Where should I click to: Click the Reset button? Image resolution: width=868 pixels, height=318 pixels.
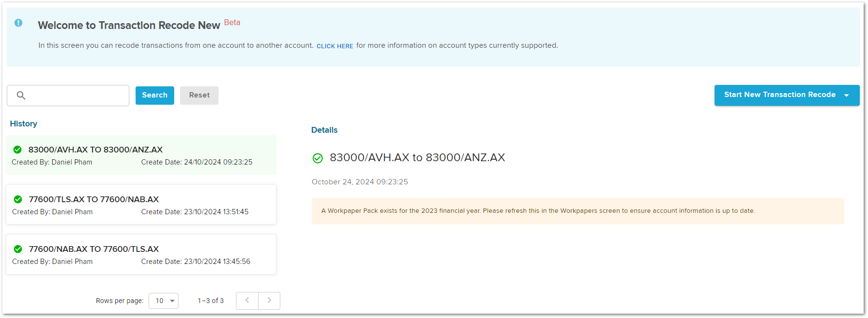[199, 96]
